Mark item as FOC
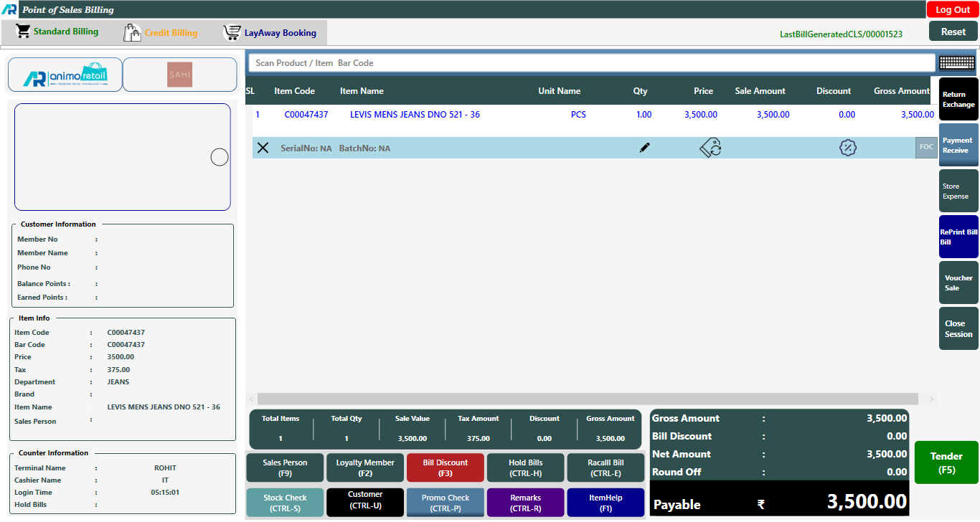Screen dimensions: 980x522 (x=926, y=147)
